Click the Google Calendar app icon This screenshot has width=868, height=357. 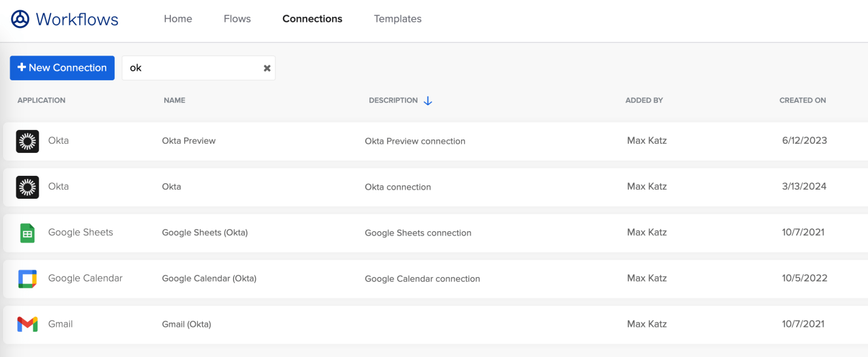coord(27,278)
